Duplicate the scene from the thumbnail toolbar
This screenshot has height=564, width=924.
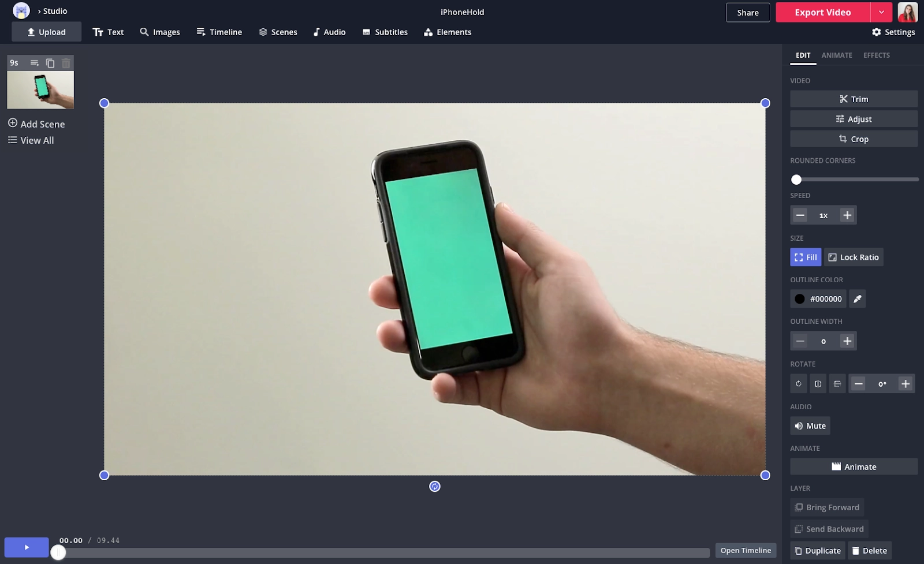(50, 62)
